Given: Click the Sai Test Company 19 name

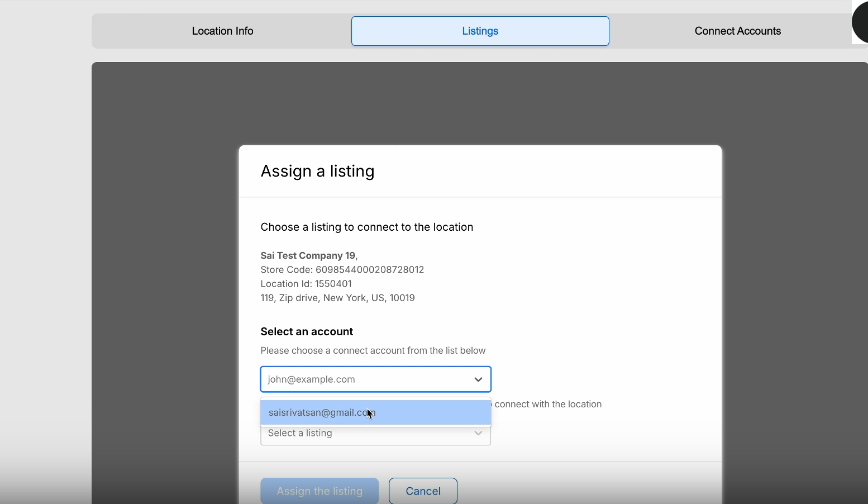Looking at the screenshot, I should click(308, 255).
